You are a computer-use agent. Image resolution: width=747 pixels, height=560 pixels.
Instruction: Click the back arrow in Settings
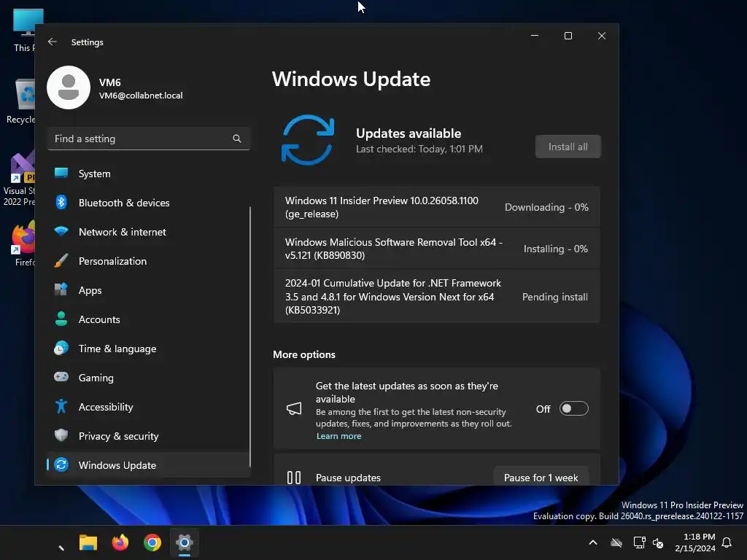point(53,42)
